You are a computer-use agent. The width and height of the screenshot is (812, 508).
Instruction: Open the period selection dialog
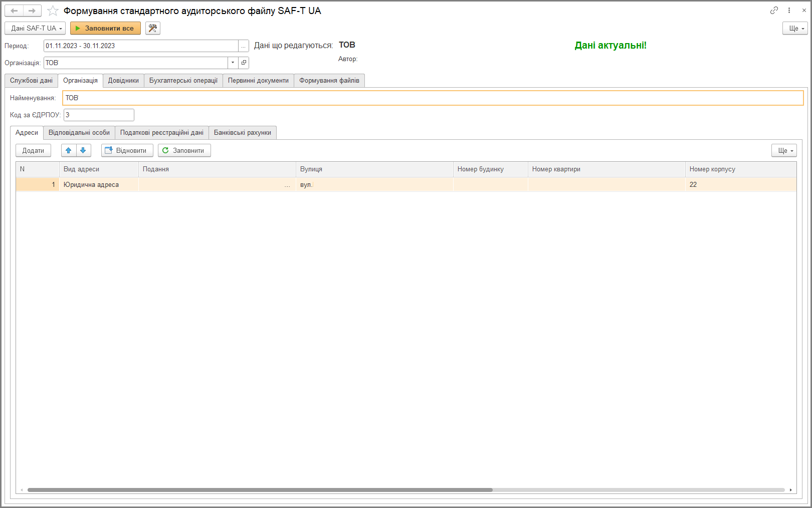click(x=244, y=46)
